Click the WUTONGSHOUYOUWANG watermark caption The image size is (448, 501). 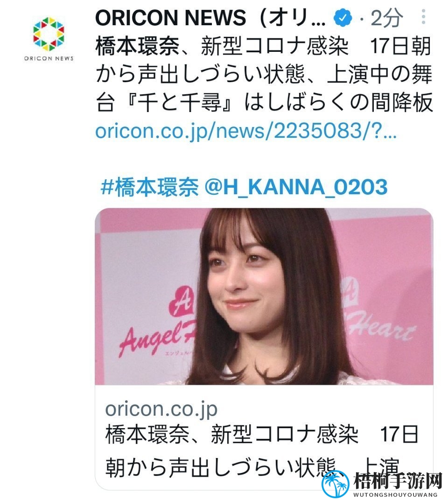pos(395,494)
